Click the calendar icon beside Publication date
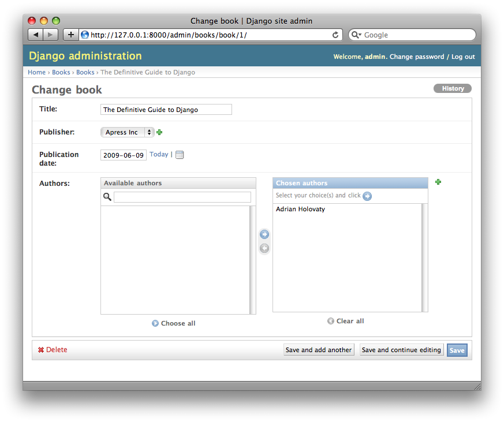The height and width of the screenshot is (422, 504). [x=180, y=155]
